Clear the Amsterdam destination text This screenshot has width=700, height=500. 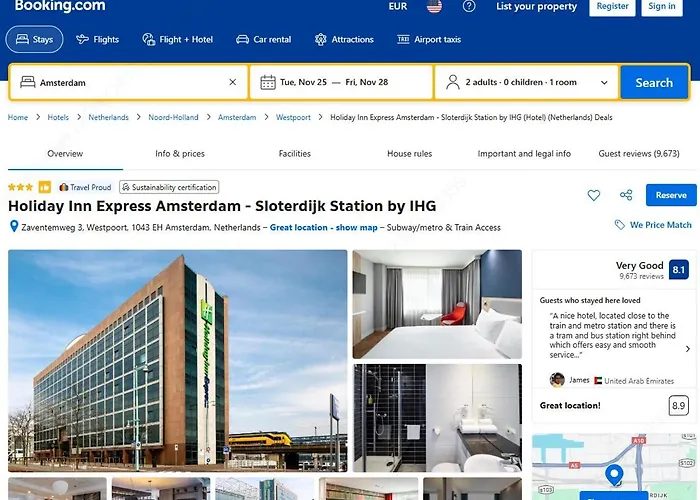(x=233, y=82)
